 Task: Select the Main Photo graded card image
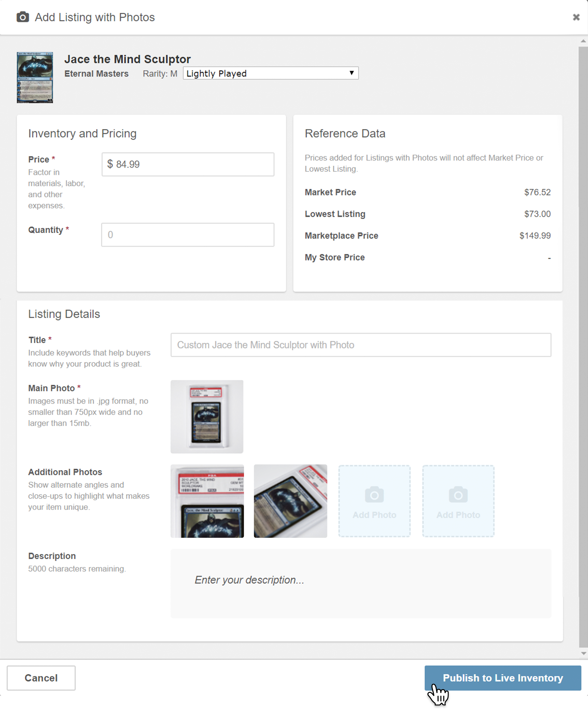pos(207,417)
